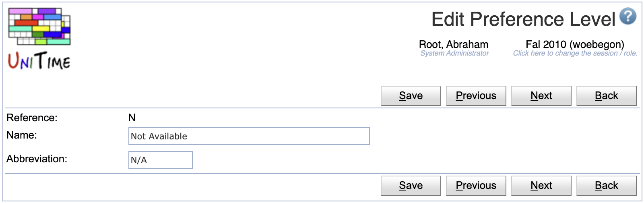Select the Reference value N

coord(132,118)
